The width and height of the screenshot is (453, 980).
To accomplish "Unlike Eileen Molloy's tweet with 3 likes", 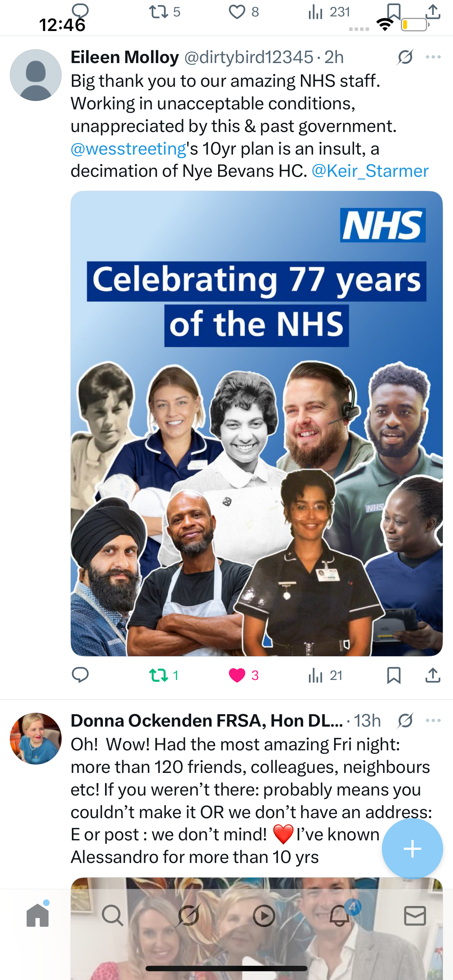I will [x=244, y=675].
